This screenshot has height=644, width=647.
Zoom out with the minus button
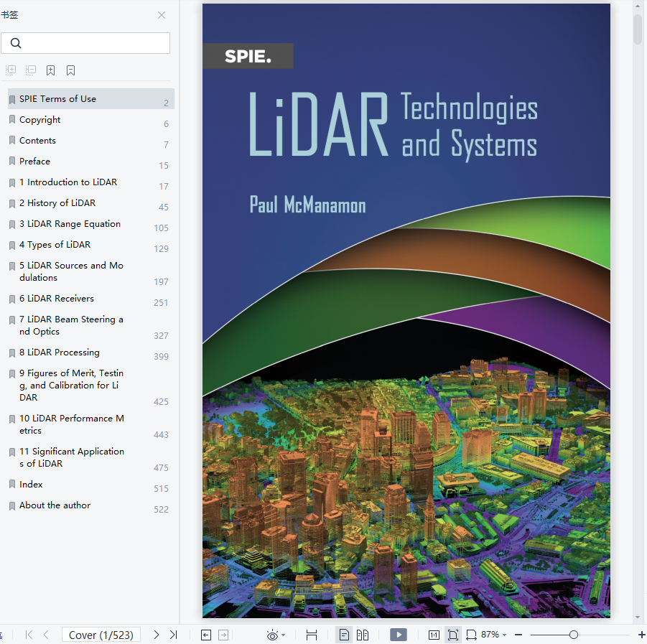pyautogui.click(x=518, y=635)
